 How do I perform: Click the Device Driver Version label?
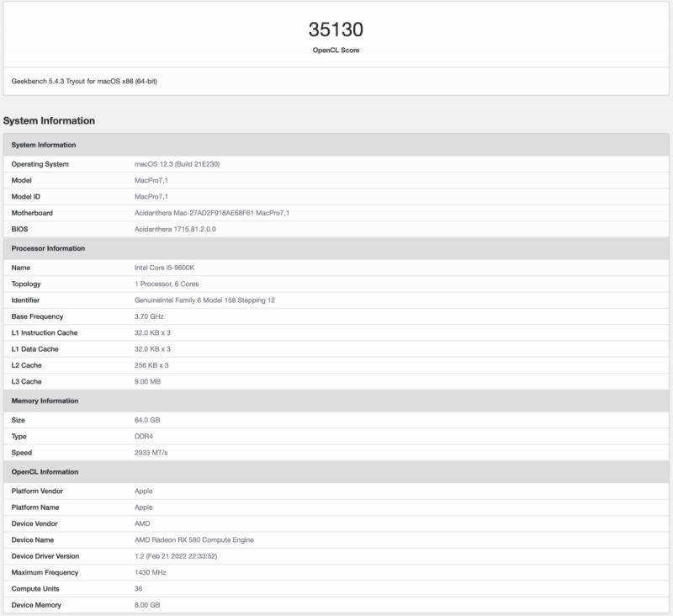45,556
